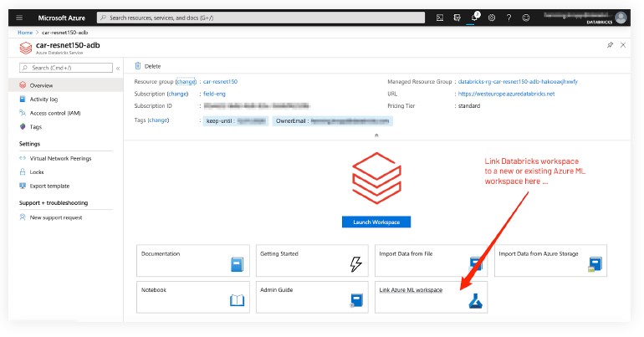Click the Getting Started lightning icon
Image resolution: width=644 pixels, height=337 pixels.
355,264
